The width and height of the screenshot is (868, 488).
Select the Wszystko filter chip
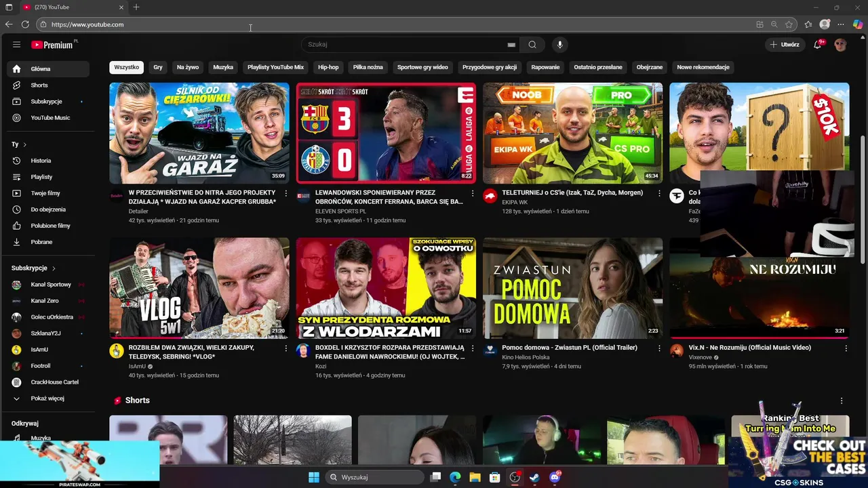tap(126, 67)
